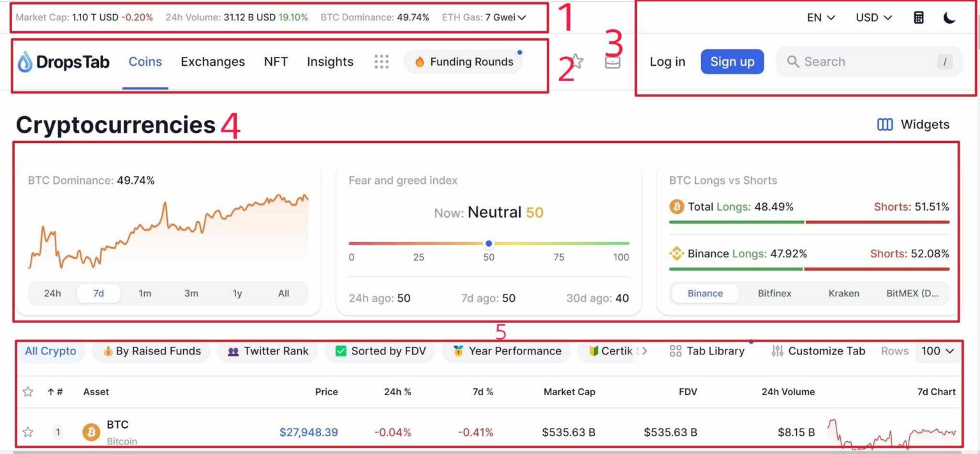Open the Tab Library

point(707,351)
